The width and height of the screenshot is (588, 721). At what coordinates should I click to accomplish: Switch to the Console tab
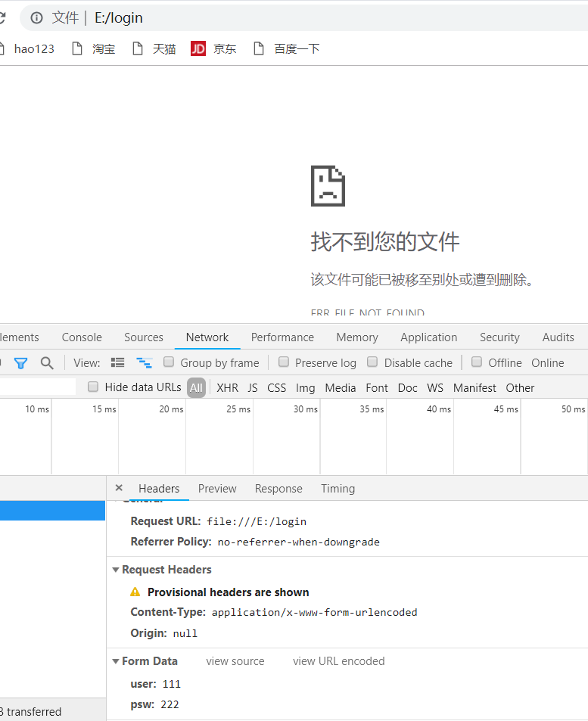pyautogui.click(x=82, y=337)
